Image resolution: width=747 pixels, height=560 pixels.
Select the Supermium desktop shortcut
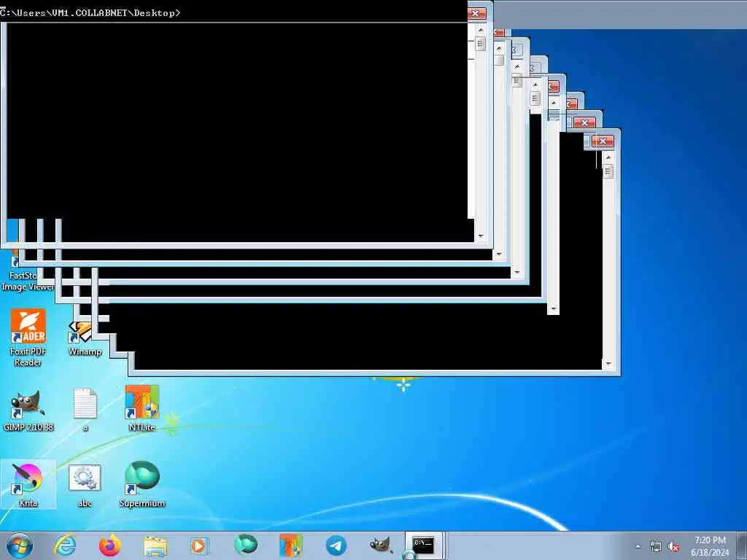pos(142,484)
